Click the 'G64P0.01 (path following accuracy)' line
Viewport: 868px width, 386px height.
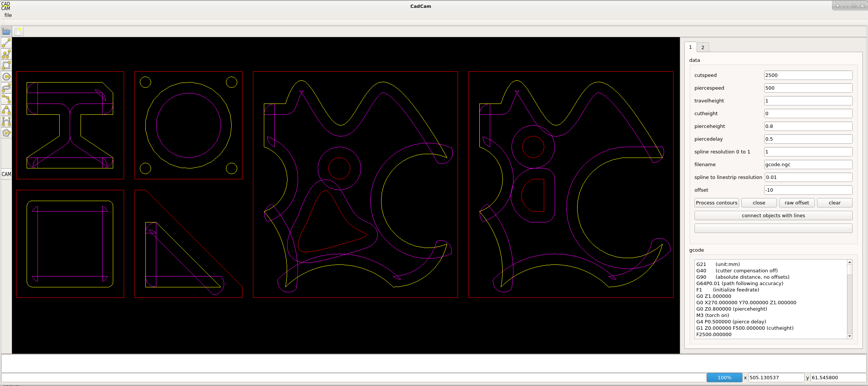click(x=739, y=283)
